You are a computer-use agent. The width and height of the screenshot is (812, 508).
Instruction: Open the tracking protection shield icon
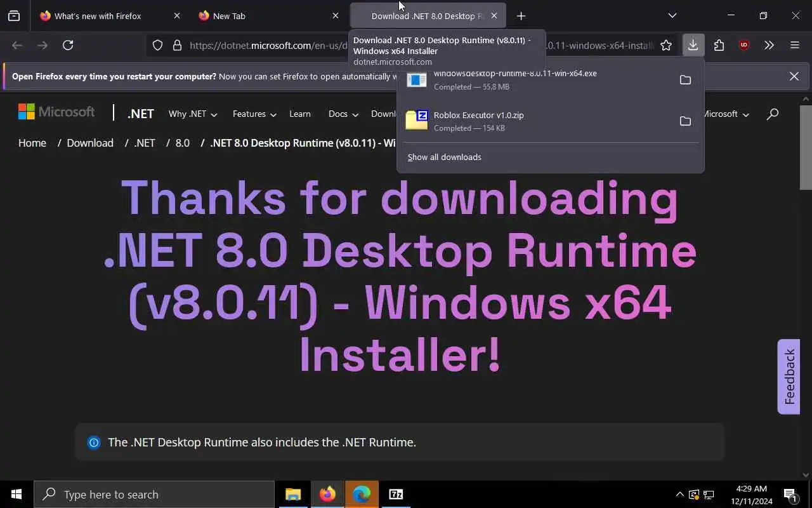(x=158, y=45)
